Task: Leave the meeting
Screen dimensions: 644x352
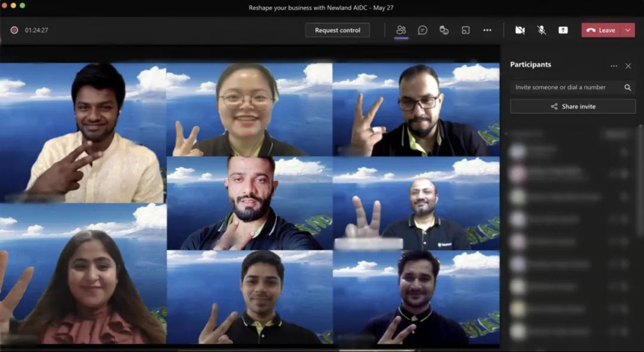Action: pos(601,30)
